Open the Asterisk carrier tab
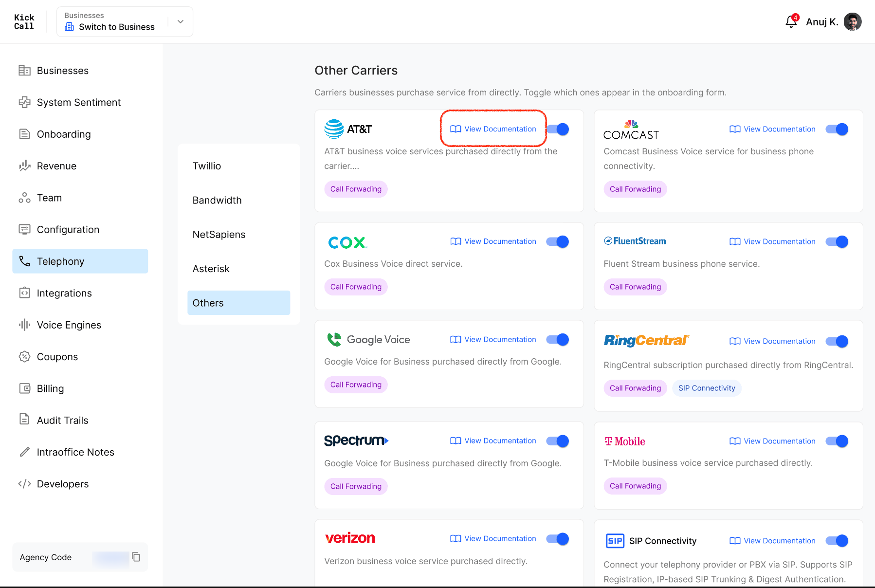Screen dimensions: 875x588 (239, 269)
